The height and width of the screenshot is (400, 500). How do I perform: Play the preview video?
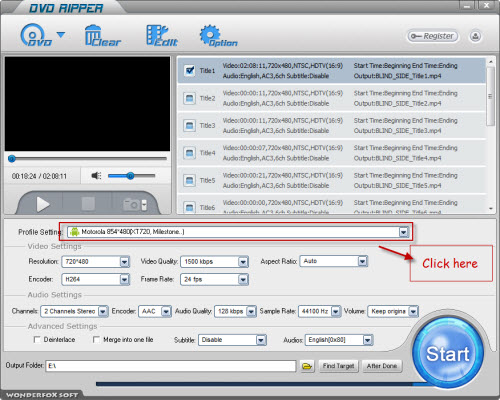pyautogui.click(x=42, y=204)
